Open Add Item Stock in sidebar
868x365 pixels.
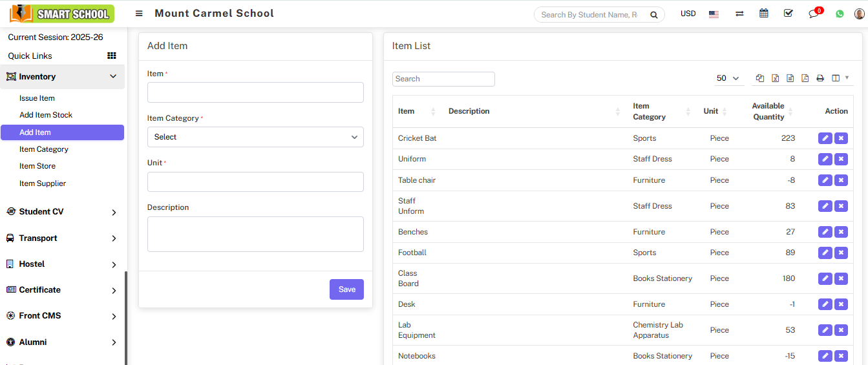click(46, 115)
